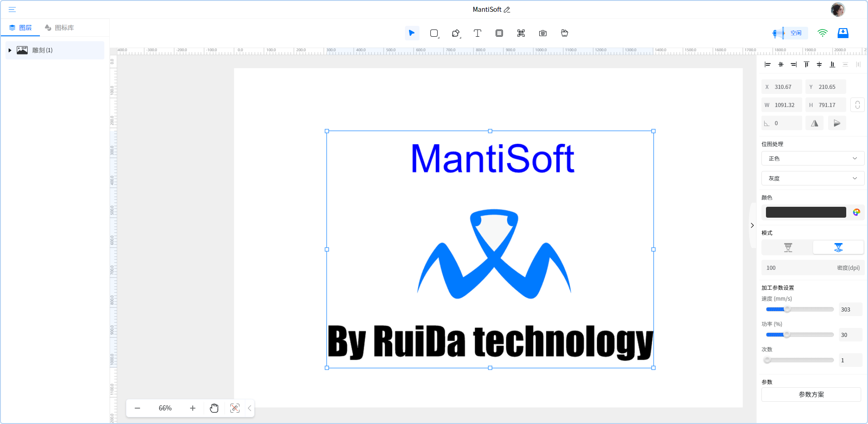Click the pass count value field 1
This screenshot has height=424, width=868.
850,360
